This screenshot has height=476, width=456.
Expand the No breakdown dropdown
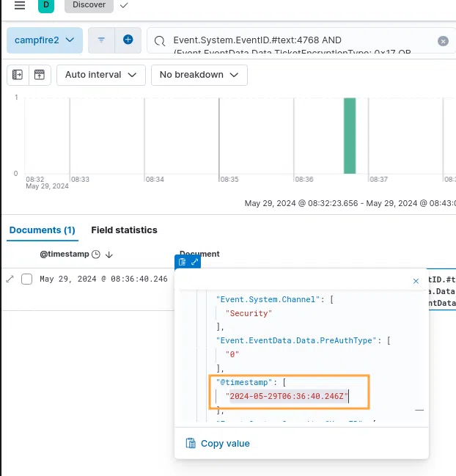(199, 75)
